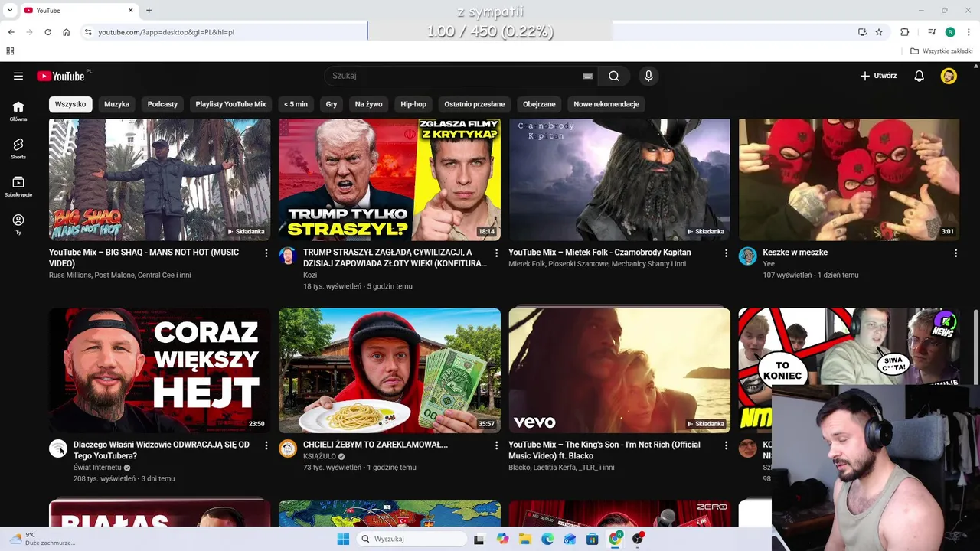Screen dimensions: 980x551
Task: Open Chrome home button
Action: pyautogui.click(x=67, y=32)
